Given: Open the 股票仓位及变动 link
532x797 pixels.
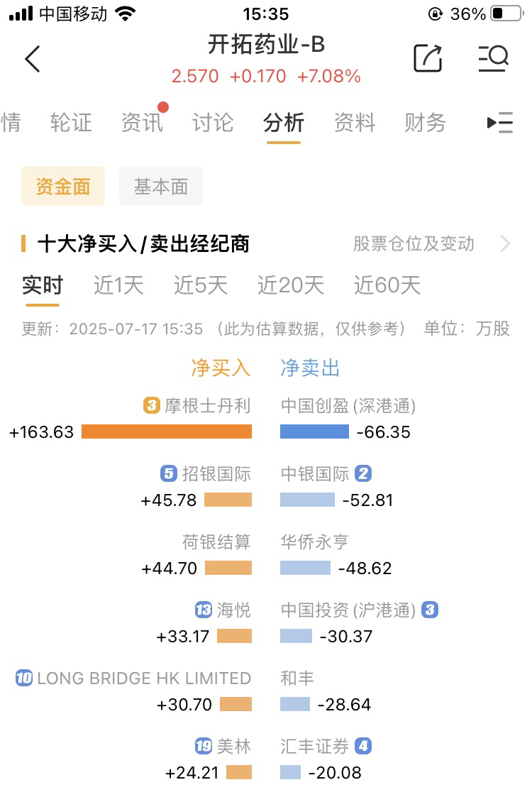Looking at the screenshot, I should (414, 244).
